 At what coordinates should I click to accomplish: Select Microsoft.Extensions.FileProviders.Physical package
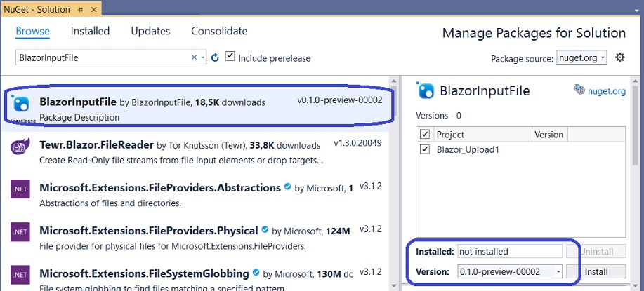[x=195, y=238]
